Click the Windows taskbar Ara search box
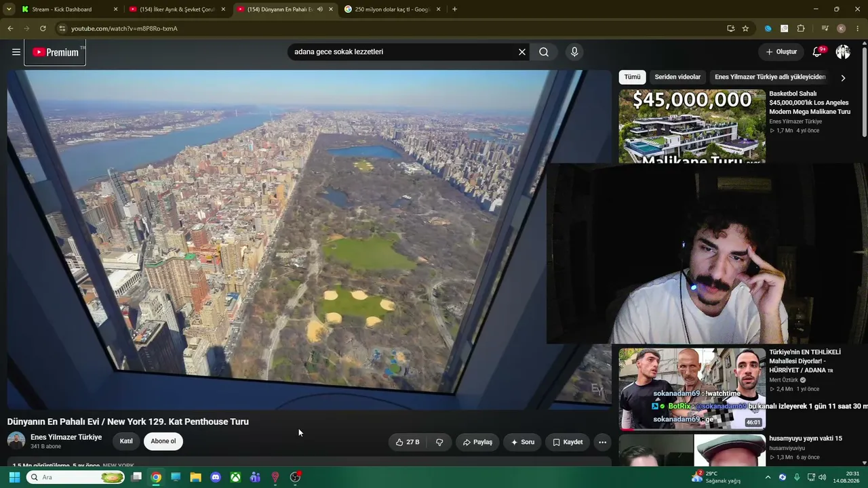 [77, 477]
